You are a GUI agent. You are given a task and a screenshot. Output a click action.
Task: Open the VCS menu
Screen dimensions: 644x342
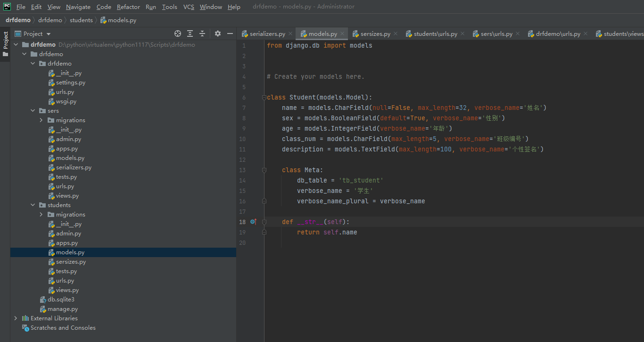pos(189,7)
